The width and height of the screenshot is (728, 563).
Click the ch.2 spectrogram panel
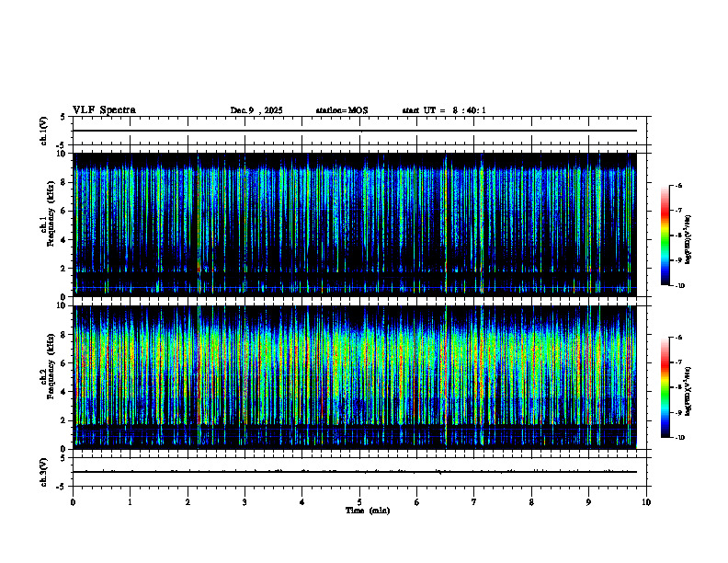point(355,377)
